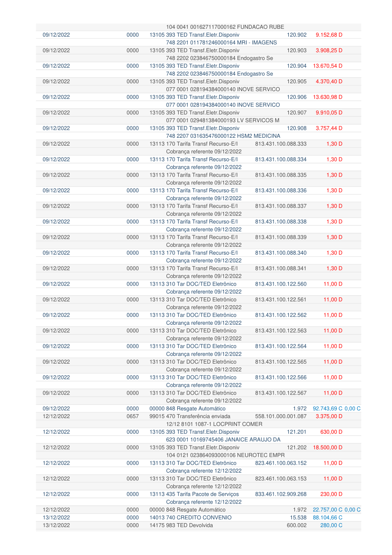Click the JANAICE ARAUJO DA beneficiary line
The height and width of the screenshot is (555, 392).
point(223,440)
